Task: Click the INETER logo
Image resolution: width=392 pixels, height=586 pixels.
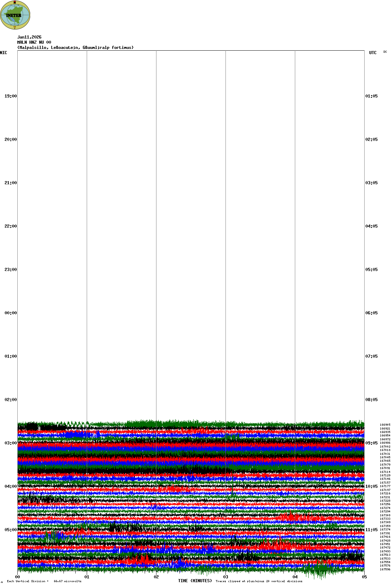Action: click(15, 15)
